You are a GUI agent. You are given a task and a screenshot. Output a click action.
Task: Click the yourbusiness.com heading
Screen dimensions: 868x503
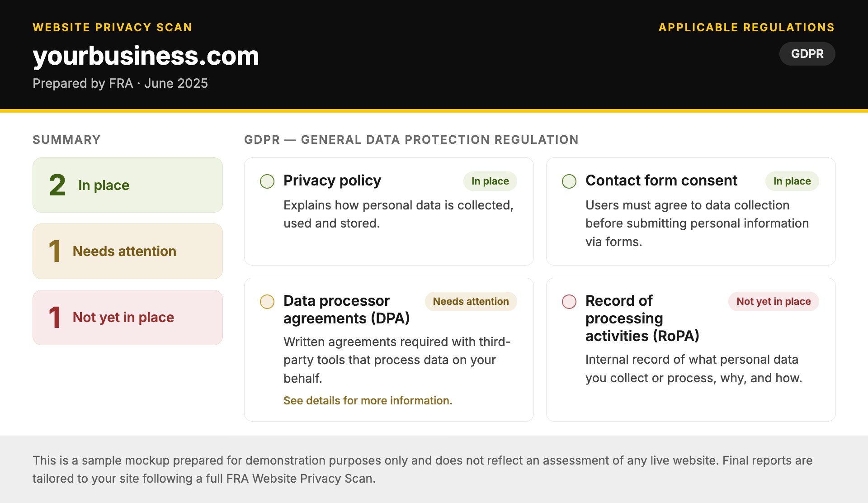pyautogui.click(x=146, y=56)
